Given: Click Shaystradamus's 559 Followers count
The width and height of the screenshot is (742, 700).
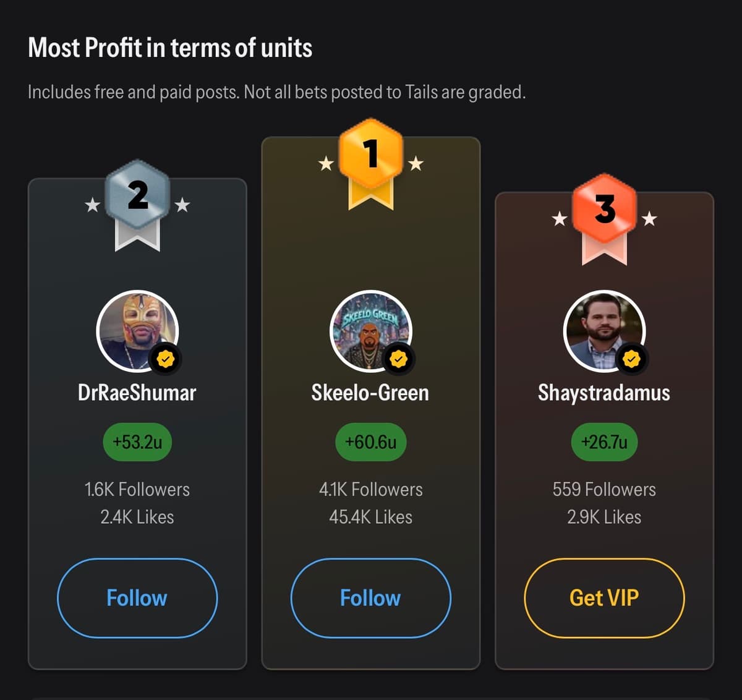Looking at the screenshot, I should coord(604,490).
